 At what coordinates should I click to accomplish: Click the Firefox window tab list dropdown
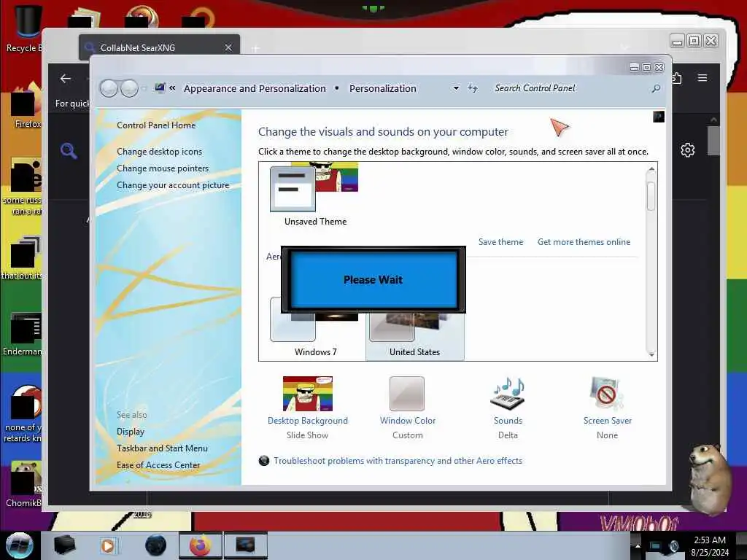(624, 47)
